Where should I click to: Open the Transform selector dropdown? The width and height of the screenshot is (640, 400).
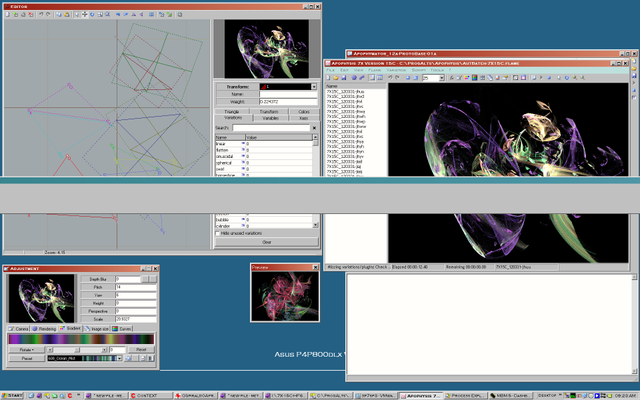pos(313,87)
